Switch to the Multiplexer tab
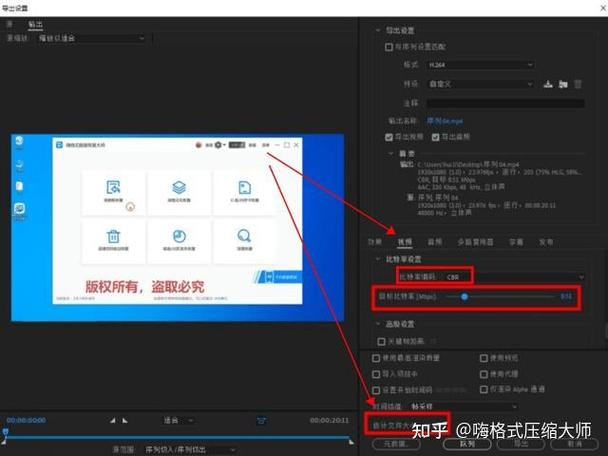608x456 pixels. click(475, 242)
